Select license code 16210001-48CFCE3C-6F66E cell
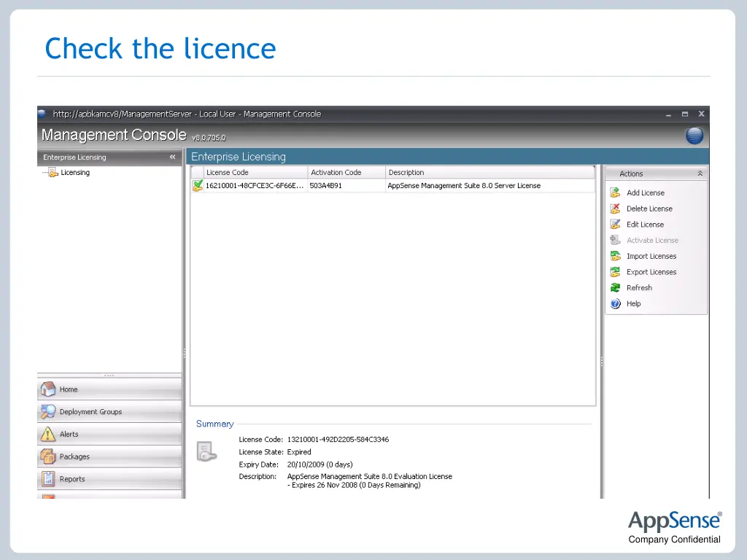The width and height of the screenshot is (747, 560). coord(255,185)
